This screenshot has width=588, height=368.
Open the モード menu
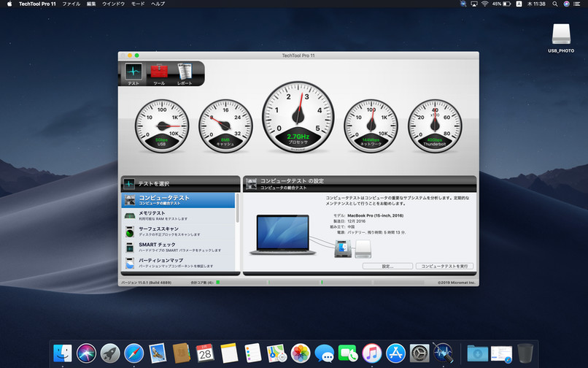pyautogui.click(x=138, y=4)
